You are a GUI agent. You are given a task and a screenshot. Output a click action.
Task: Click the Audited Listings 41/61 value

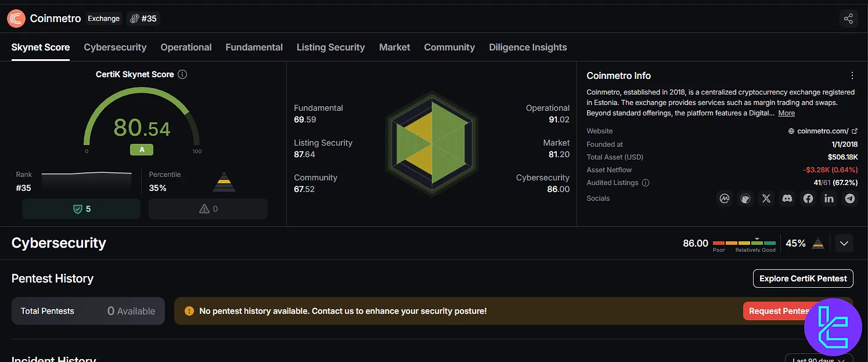[x=835, y=183]
